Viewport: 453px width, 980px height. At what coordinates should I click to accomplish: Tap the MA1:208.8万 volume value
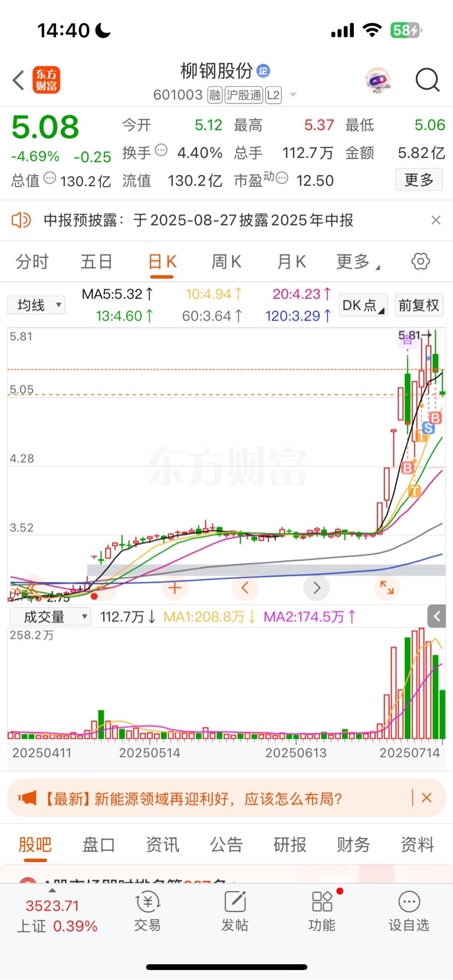(x=209, y=617)
